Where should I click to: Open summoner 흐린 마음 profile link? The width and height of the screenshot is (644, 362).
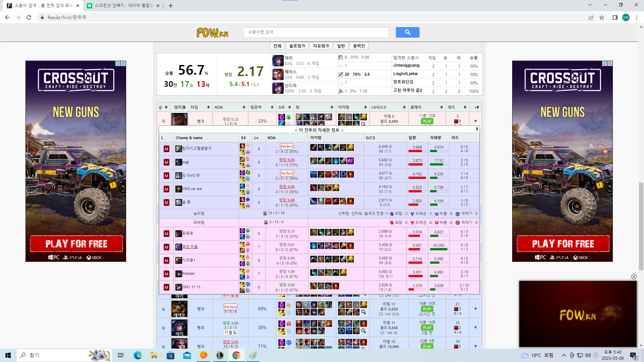[190, 247]
